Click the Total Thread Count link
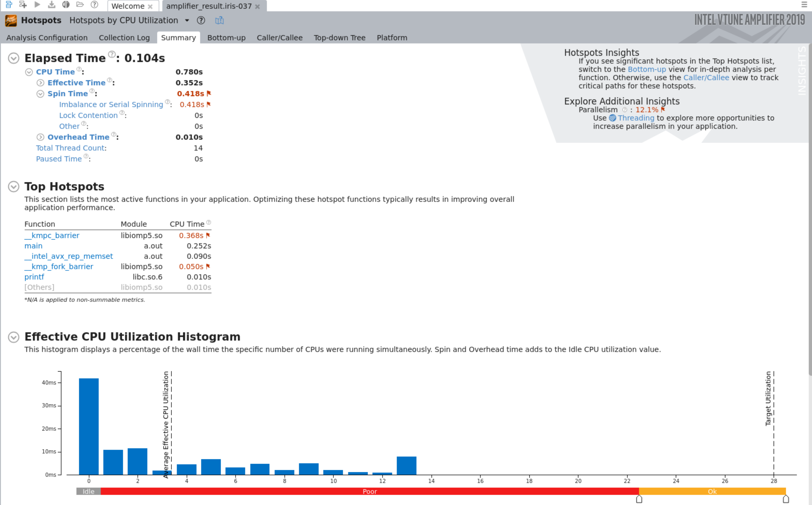 70,148
